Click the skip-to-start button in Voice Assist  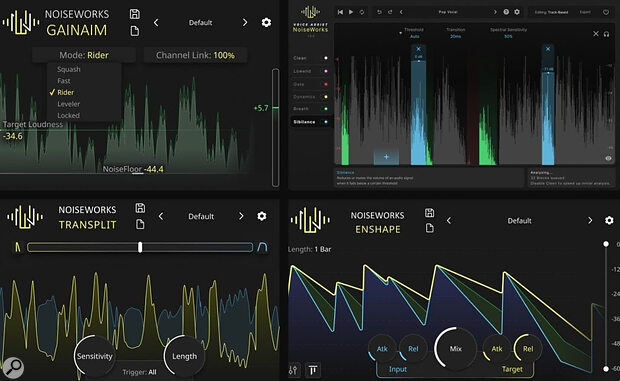(x=340, y=12)
